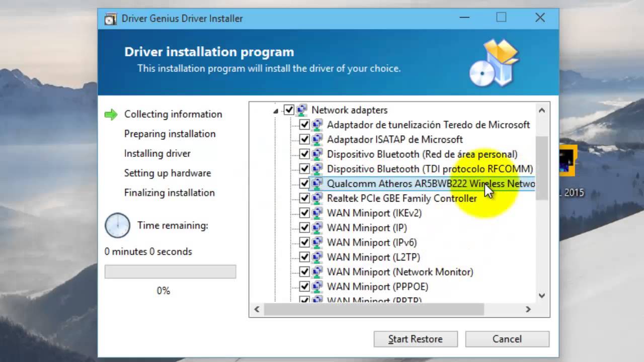The image size is (644, 362).
Task: Click the WAN Miniport (PPPOE) icon
Action: pyautogui.click(x=317, y=287)
